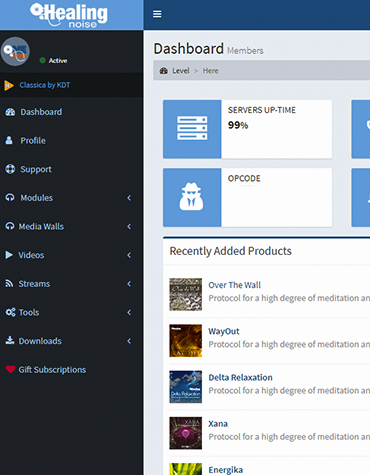Click the WayOut product thumbnail

pos(185,341)
